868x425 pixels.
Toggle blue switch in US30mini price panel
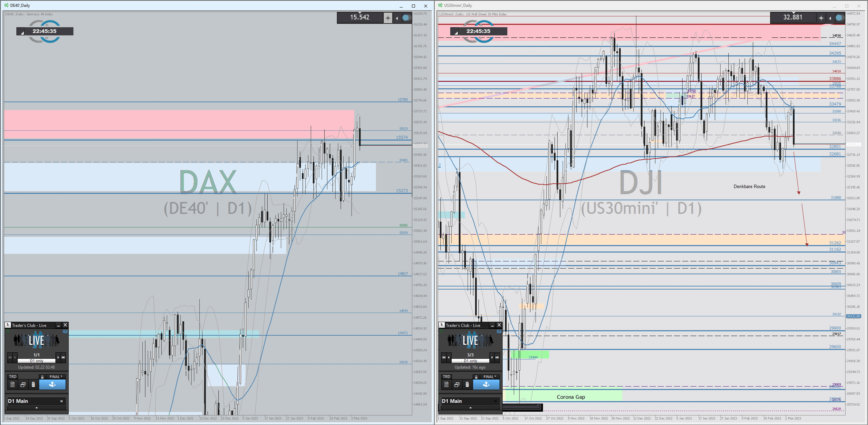(x=840, y=18)
